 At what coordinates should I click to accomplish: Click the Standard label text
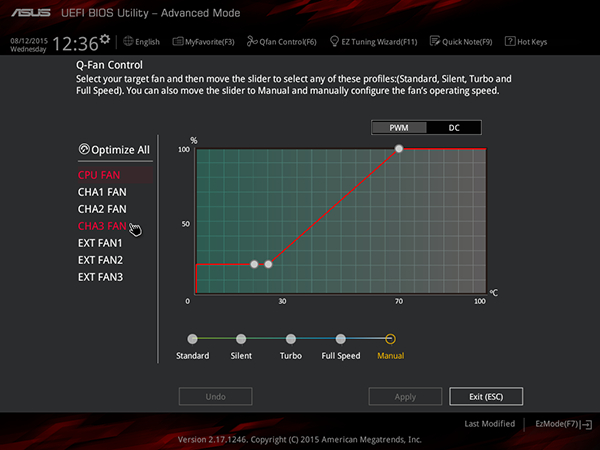pos(192,355)
